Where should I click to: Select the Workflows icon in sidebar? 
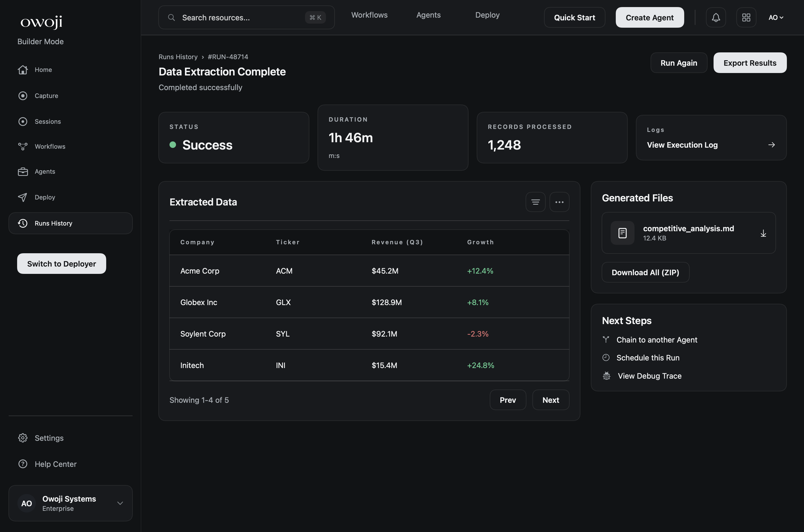click(x=22, y=146)
